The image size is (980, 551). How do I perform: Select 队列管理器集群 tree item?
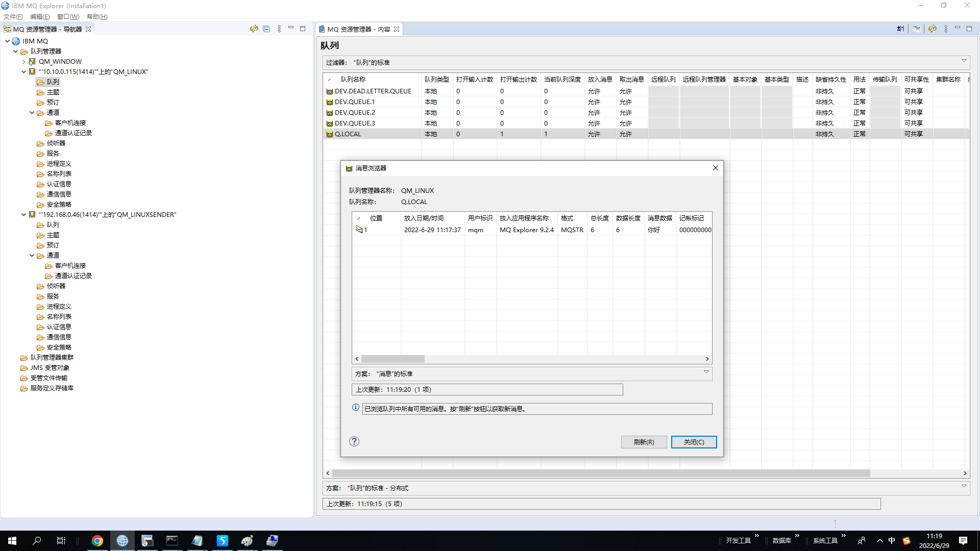[x=52, y=358]
